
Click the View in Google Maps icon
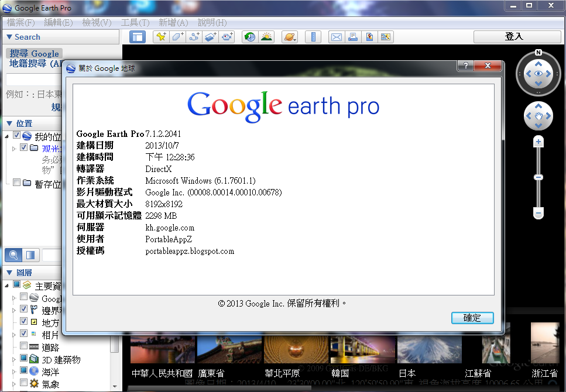point(386,37)
